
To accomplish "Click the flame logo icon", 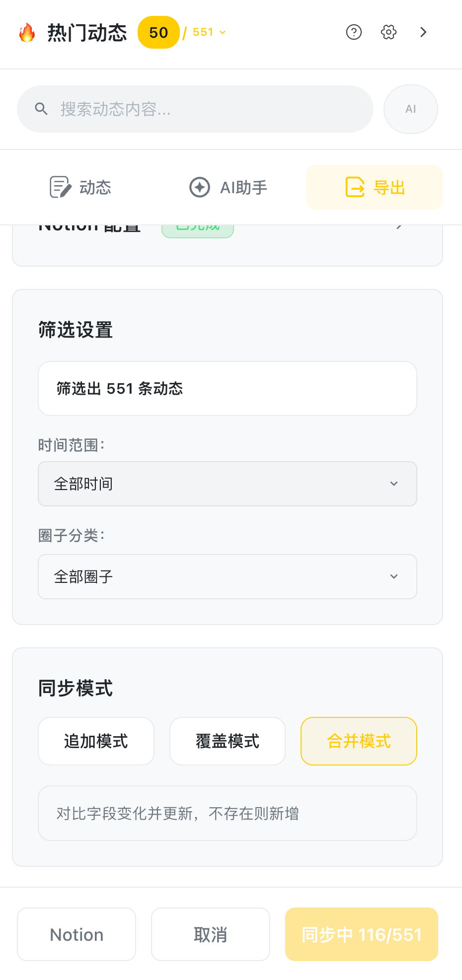I will [27, 33].
